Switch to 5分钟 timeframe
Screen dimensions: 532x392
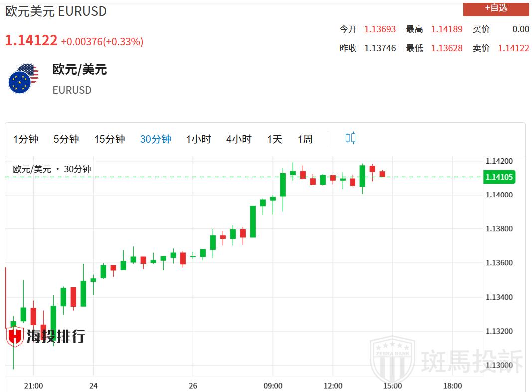point(66,139)
